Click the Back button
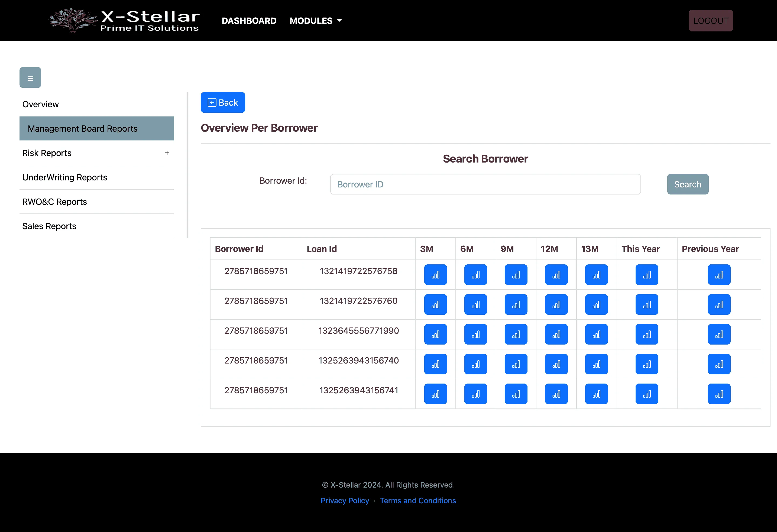Screen dimensions: 777x532 pos(223,102)
